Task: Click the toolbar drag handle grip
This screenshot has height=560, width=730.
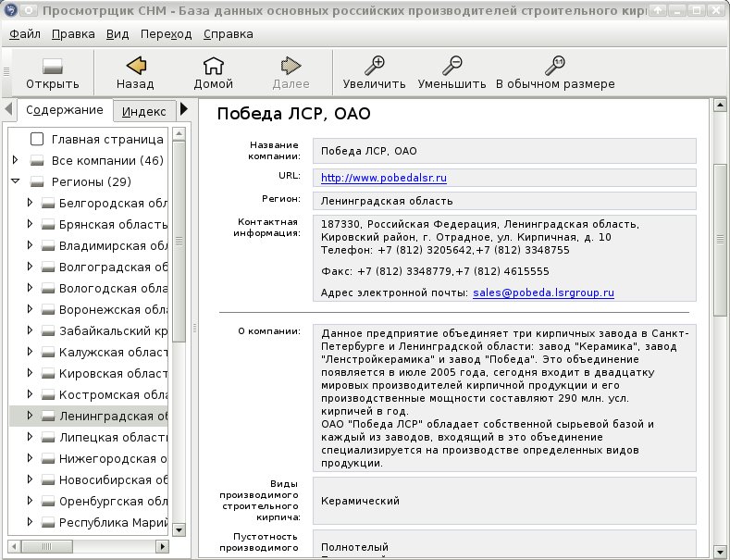Action: pyautogui.click(x=6, y=72)
